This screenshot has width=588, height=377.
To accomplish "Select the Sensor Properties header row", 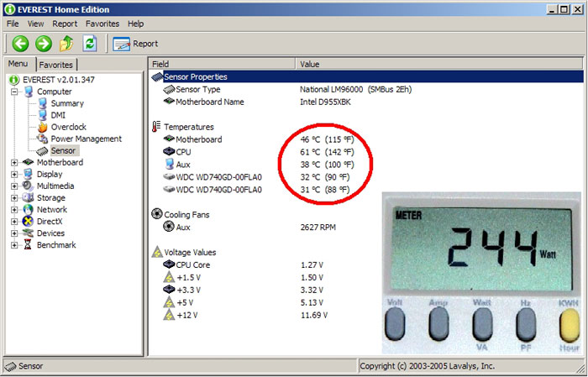I will click(366, 76).
